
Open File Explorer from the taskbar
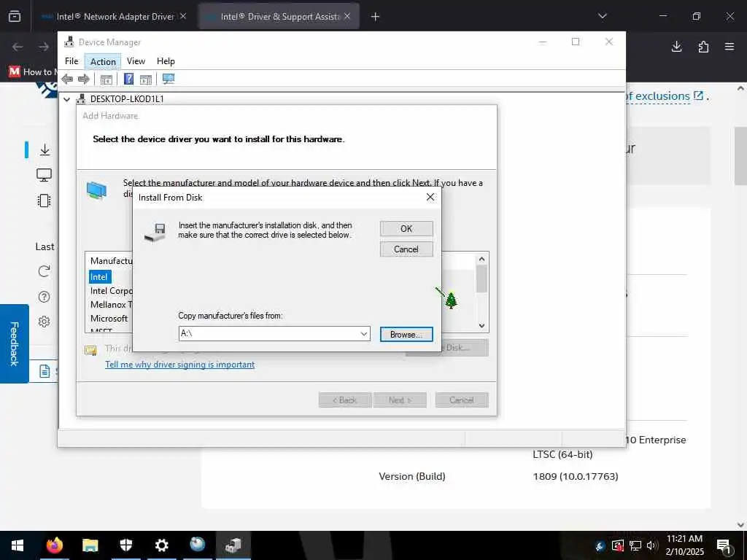(x=90, y=545)
